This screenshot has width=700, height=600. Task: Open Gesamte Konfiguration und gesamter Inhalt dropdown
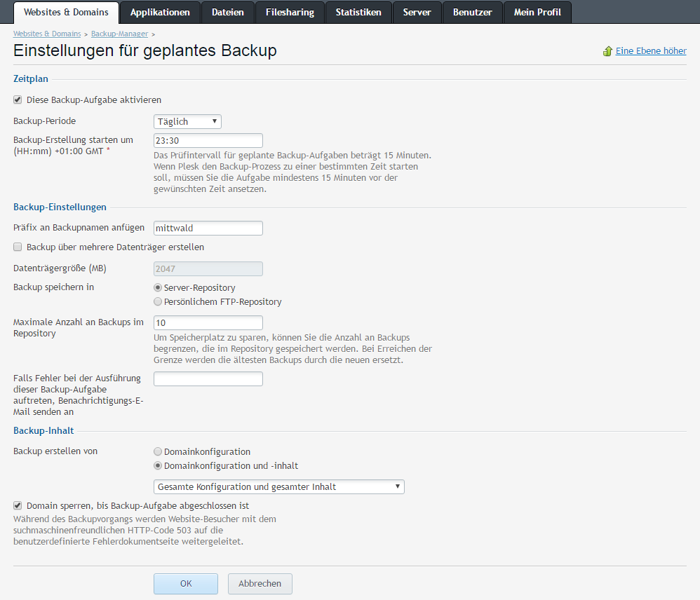[x=279, y=486]
